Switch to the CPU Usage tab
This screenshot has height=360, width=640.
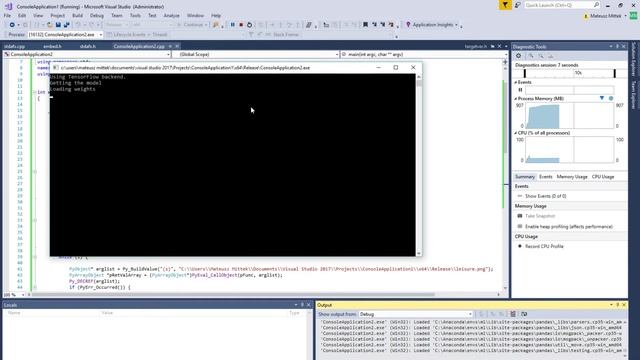tap(603, 177)
